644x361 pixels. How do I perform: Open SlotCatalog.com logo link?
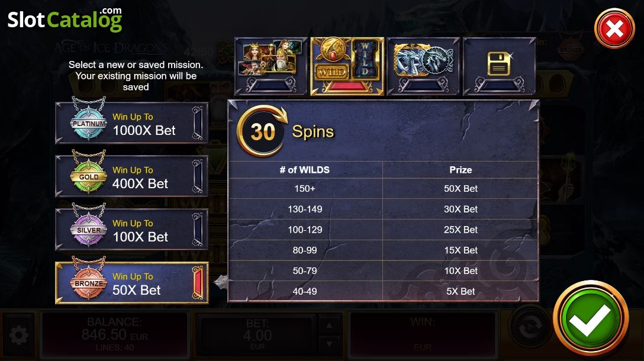tap(65, 20)
